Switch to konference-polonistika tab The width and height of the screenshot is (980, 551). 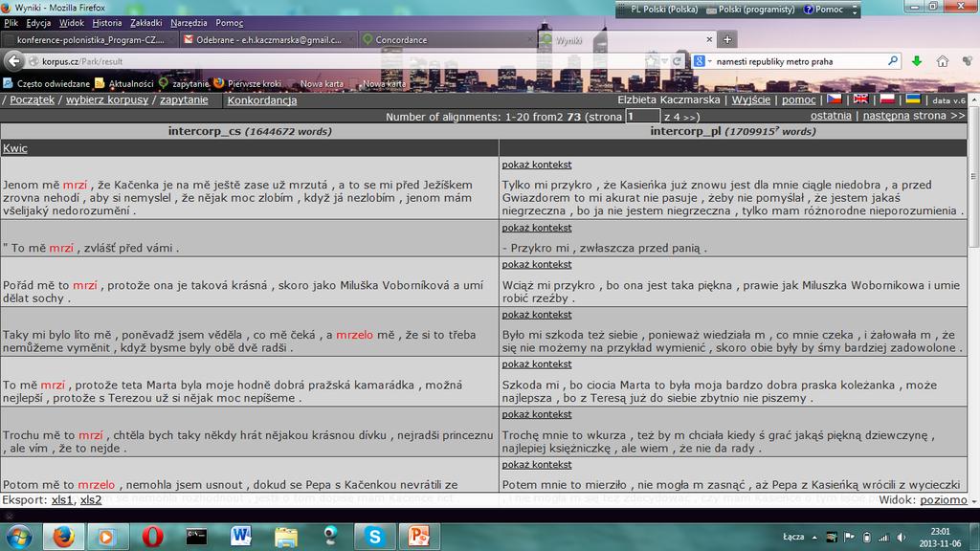coord(90,39)
